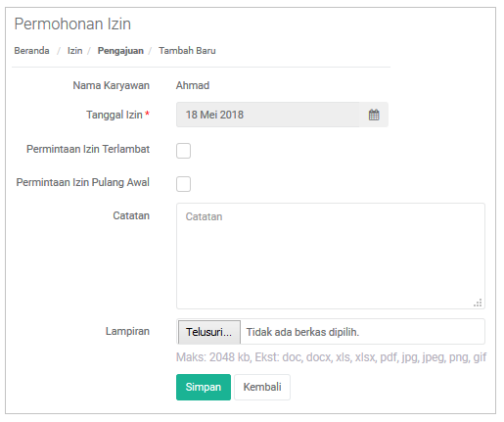Click the Telusuri file browse button

[x=209, y=332]
